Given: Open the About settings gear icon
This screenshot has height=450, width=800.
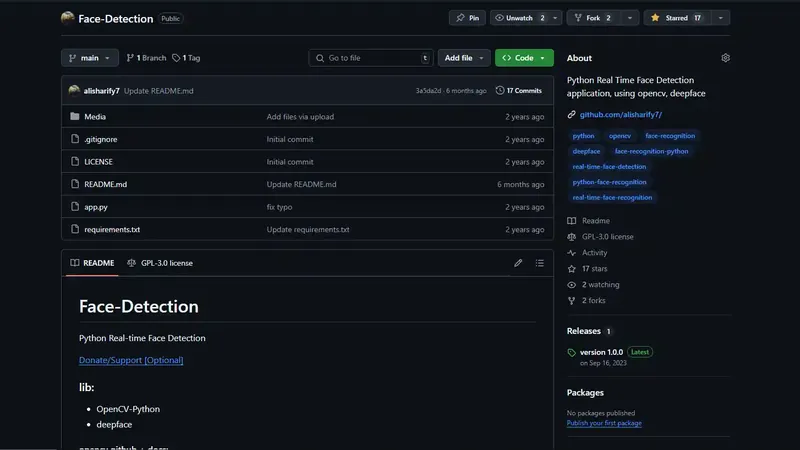Looking at the screenshot, I should 725,58.
